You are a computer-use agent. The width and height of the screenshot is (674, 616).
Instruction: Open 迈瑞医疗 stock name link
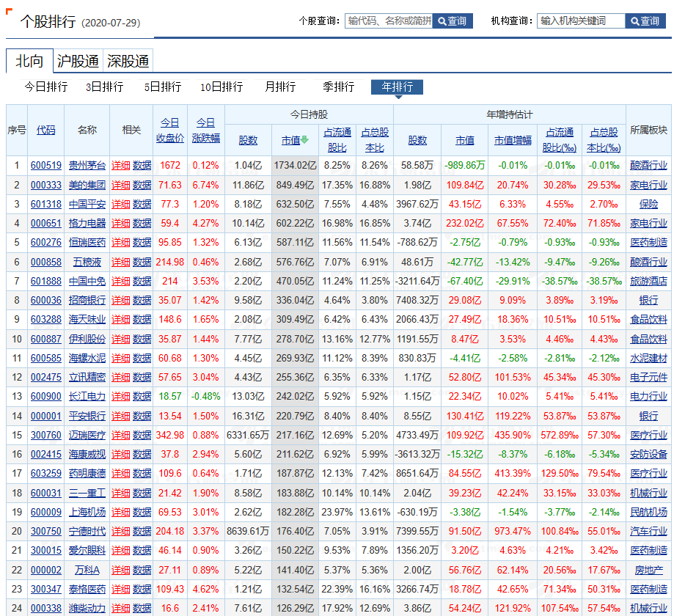tap(87, 435)
